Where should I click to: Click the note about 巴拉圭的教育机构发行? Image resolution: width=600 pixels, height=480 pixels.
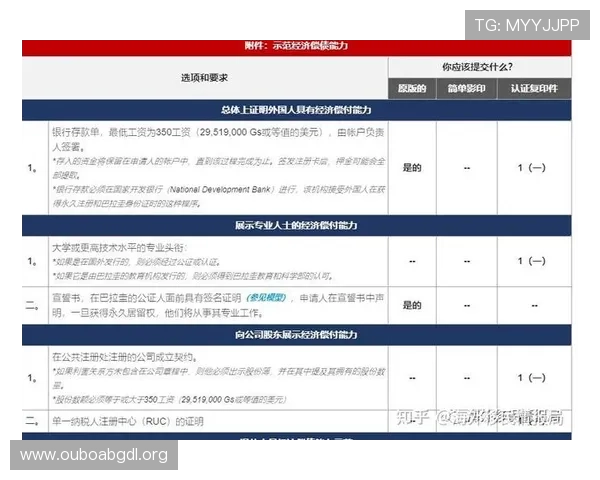[193, 276]
